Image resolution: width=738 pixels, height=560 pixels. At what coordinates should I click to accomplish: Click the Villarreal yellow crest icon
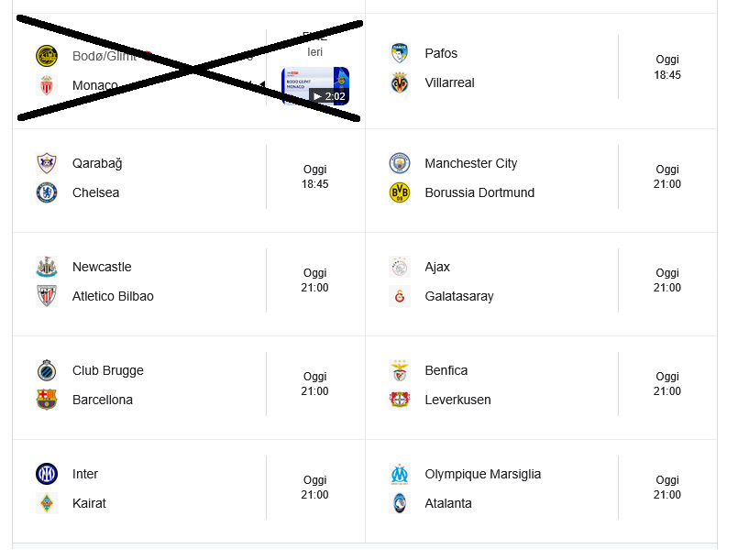pyautogui.click(x=400, y=83)
